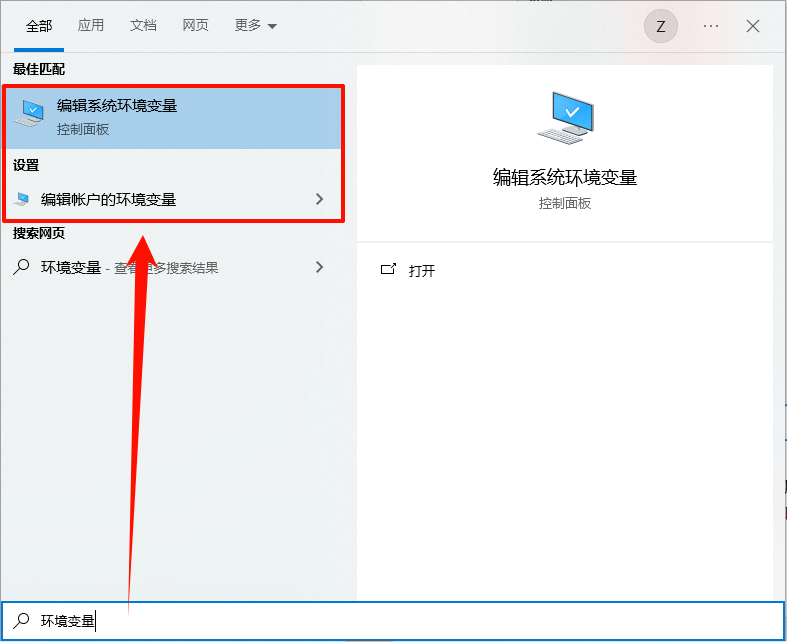This screenshot has height=642, width=787.
Task: Expand the chevron for 环境变量 web result
Action: point(320,267)
